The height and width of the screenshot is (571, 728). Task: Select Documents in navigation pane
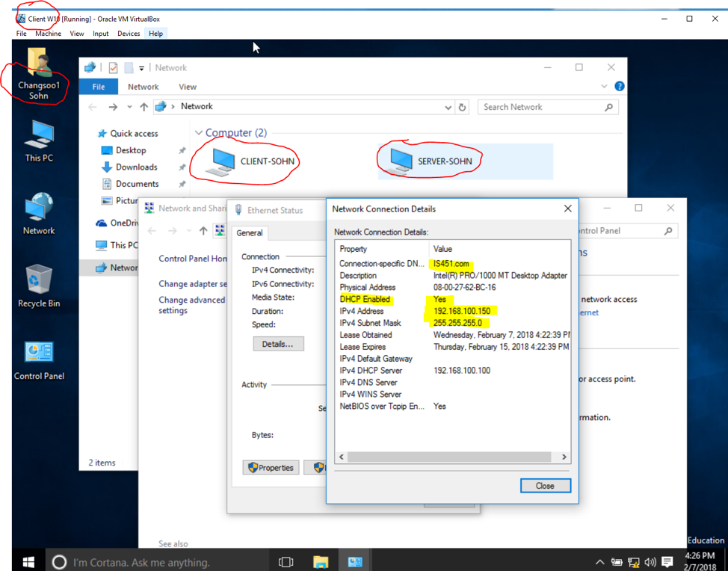pos(131,184)
